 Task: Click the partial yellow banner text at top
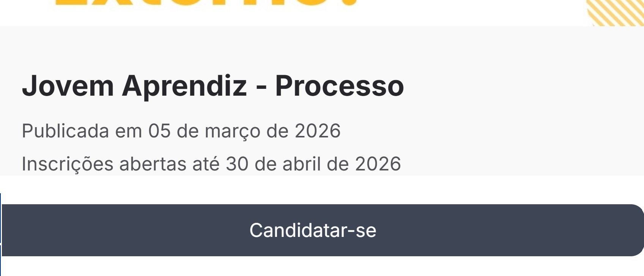tap(205, 3)
